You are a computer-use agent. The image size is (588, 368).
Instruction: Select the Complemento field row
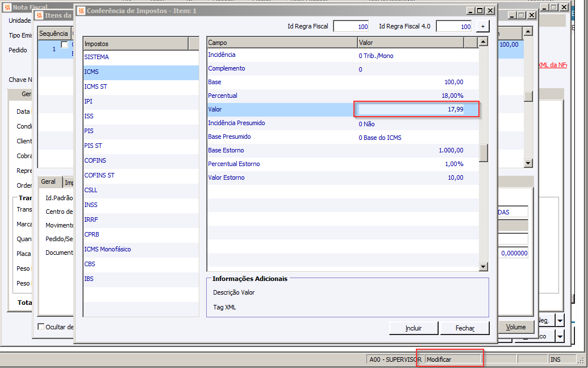343,69
